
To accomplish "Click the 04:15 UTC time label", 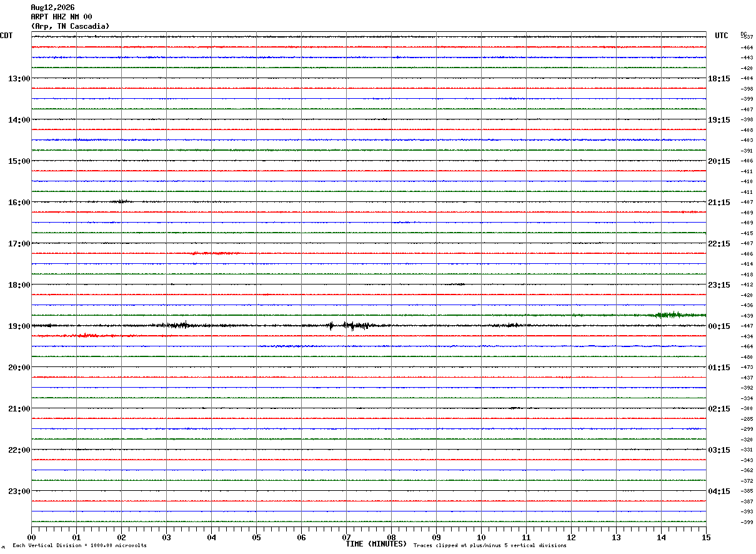I will pos(719,491).
